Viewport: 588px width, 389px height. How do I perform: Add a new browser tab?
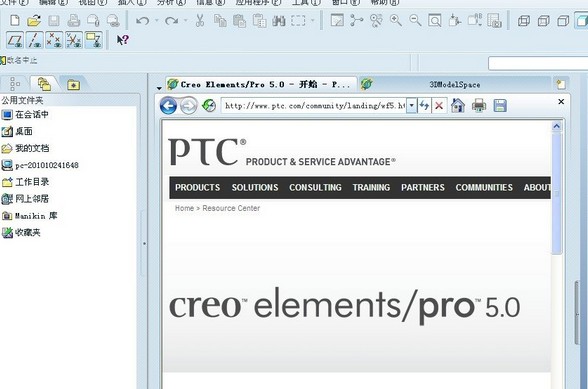[x=561, y=84]
